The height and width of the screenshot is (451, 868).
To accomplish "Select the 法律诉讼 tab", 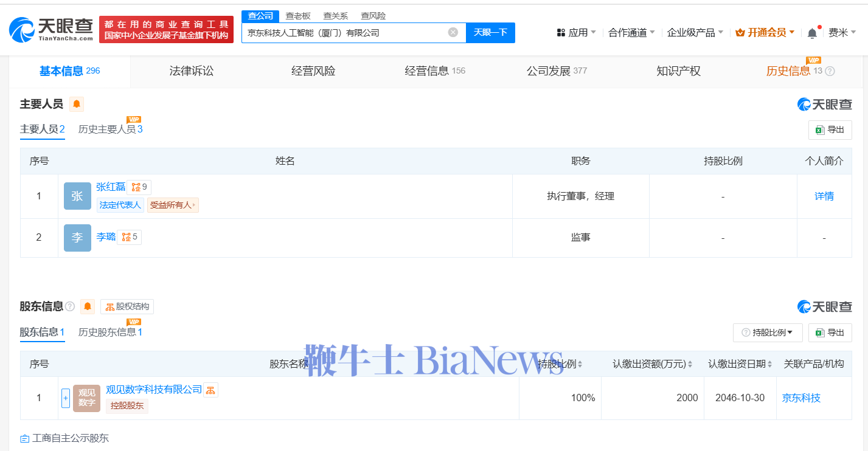I will click(x=192, y=71).
